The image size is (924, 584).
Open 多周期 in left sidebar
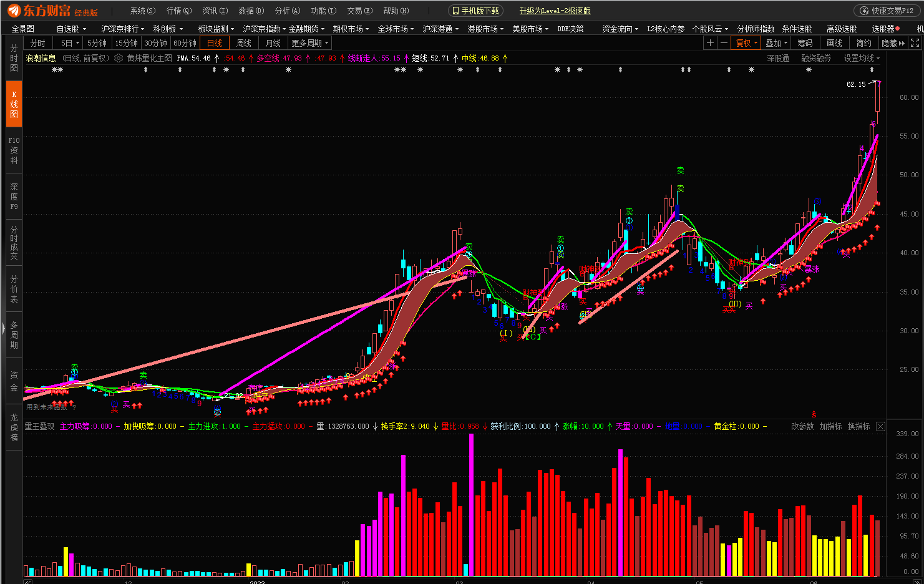(x=14, y=335)
